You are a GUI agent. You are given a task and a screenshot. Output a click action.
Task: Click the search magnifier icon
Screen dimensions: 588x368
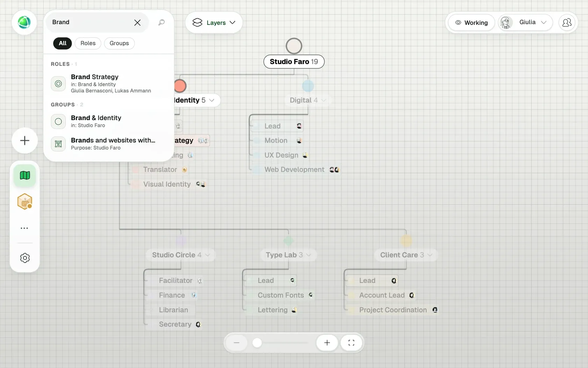click(161, 22)
